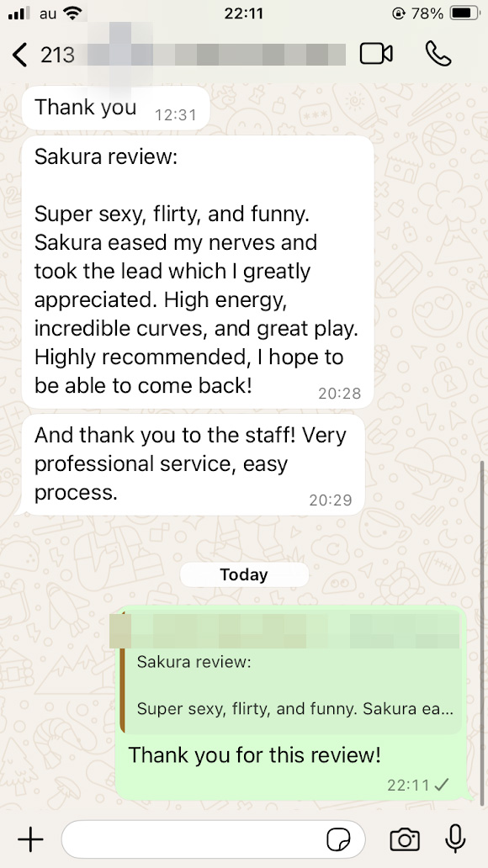Viewport: 488px width, 868px height.
Task: Go back using the chevron arrow
Action: coord(19,55)
